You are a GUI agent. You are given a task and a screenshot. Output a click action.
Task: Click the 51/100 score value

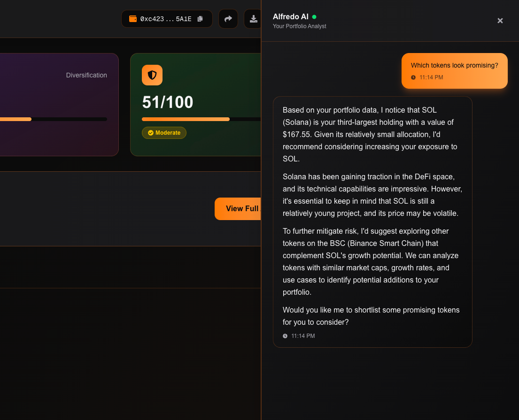click(168, 102)
